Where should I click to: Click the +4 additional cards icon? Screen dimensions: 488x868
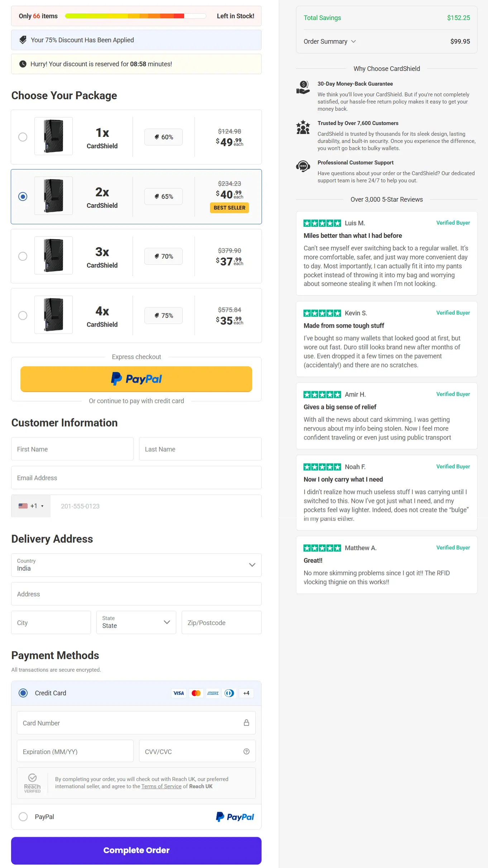point(246,693)
